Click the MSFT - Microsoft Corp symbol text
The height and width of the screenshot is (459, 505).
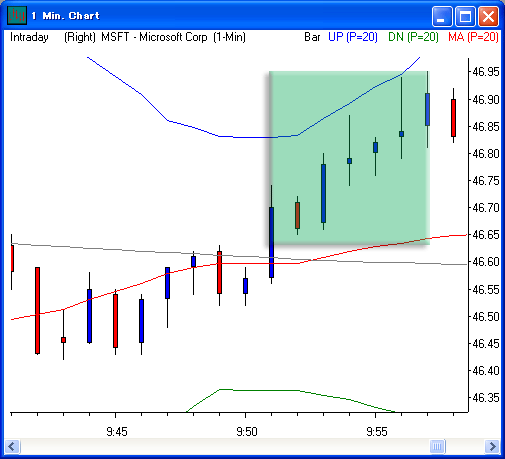tap(154, 37)
